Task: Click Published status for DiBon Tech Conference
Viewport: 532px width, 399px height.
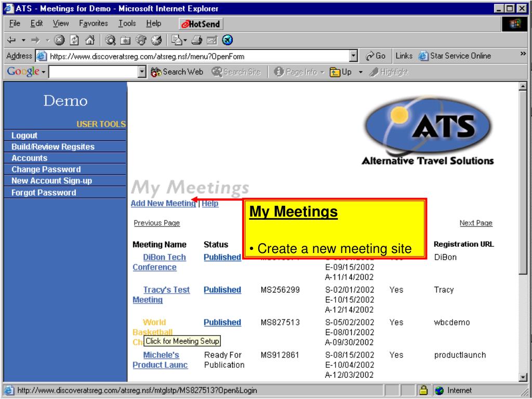Action: (x=222, y=257)
